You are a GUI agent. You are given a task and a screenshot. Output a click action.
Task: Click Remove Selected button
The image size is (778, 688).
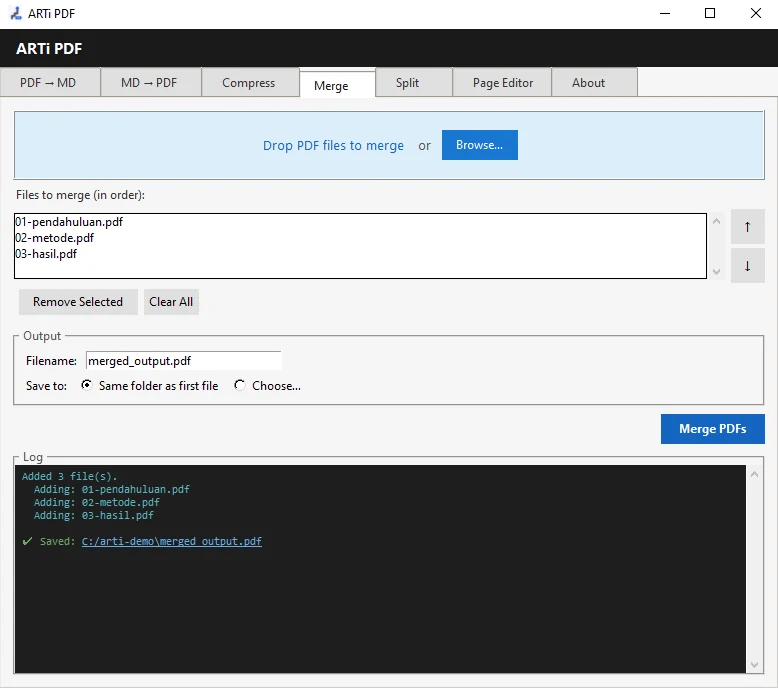78,302
